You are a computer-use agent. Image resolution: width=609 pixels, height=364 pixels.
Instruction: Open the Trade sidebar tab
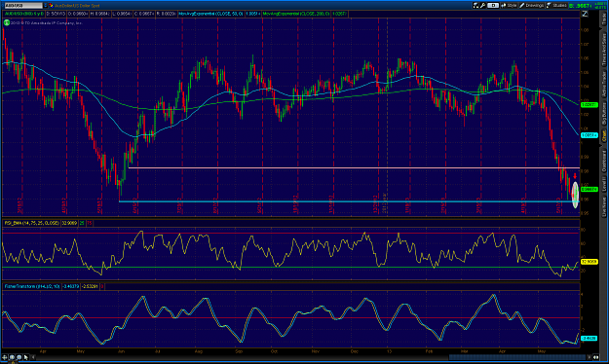(x=604, y=18)
